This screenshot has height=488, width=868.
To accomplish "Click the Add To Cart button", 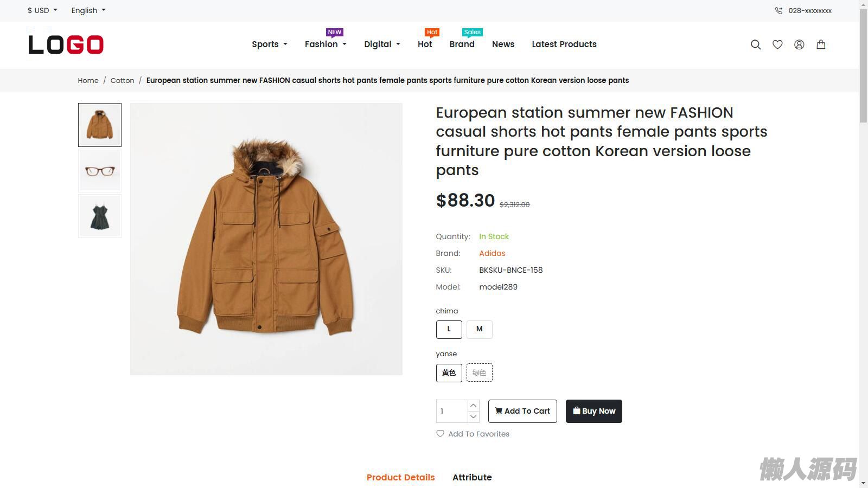I will 522,411.
